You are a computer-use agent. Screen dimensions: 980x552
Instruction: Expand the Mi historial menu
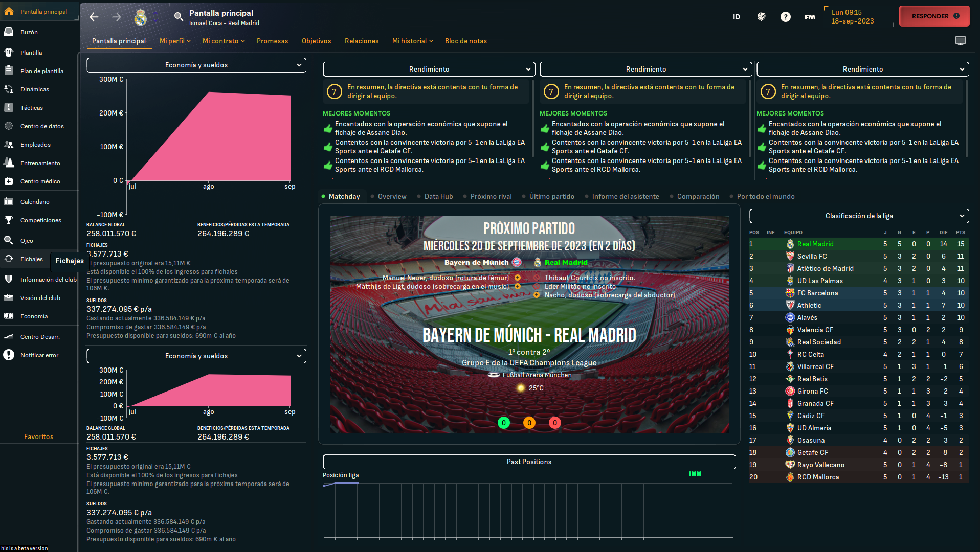tap(412, 41)
